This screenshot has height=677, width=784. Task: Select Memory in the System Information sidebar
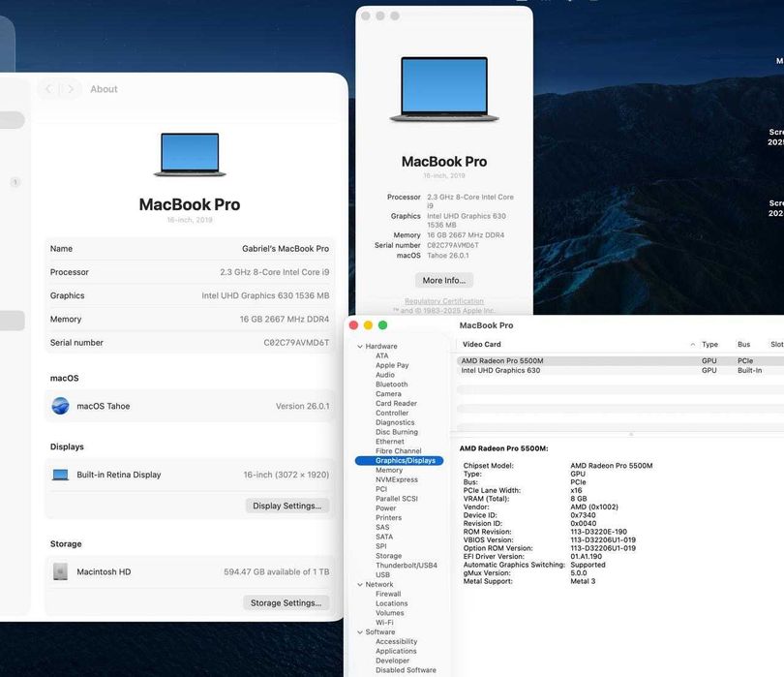click(389, 470)
